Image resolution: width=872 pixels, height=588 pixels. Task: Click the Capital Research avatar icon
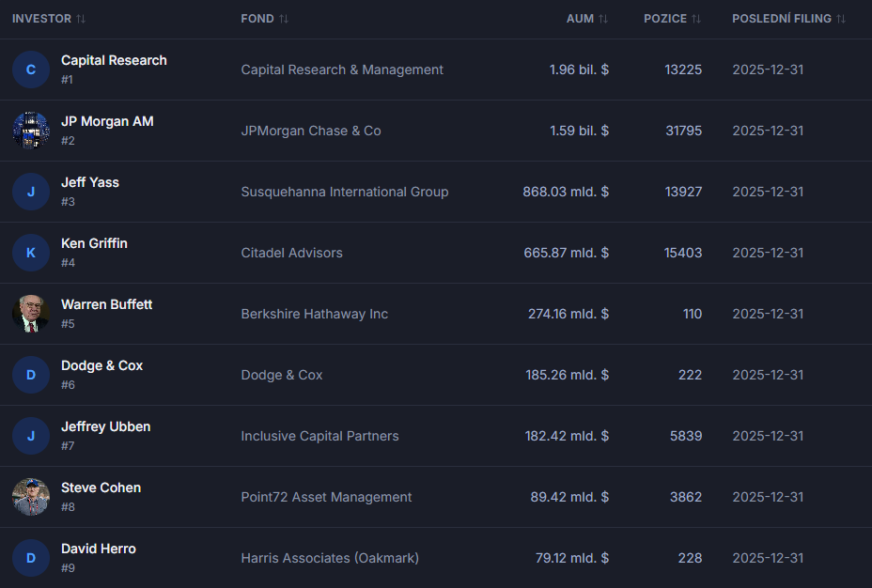click(31, 70)
